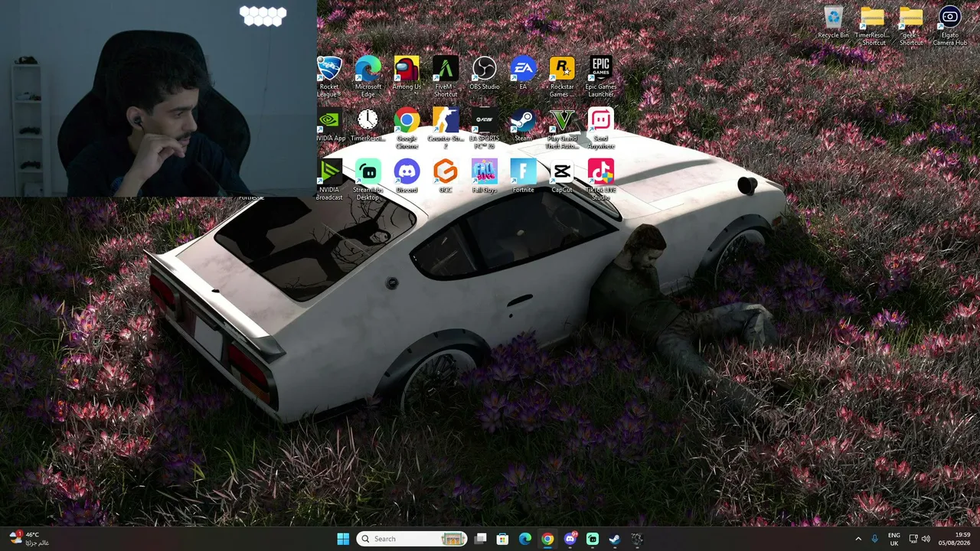This screenshot has height=551, width=980.
Task: Open the Epic Games Launcher desktop icon
Action: click(x=601, y=76)
